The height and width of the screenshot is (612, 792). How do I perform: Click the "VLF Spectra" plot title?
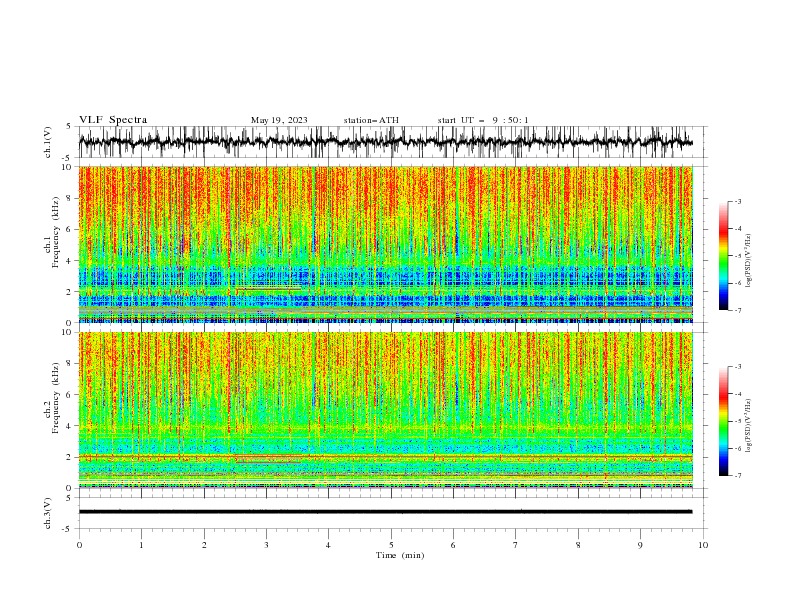(113, 120)
